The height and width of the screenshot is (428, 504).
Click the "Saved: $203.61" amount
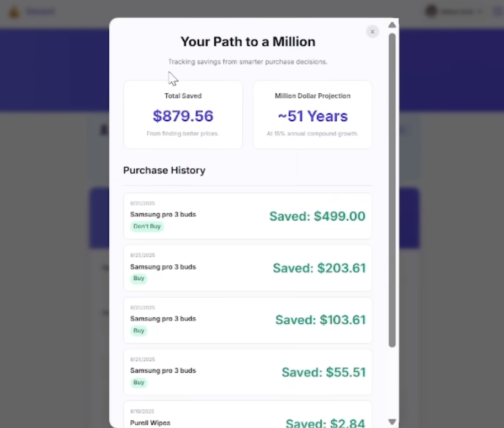click(x=319, y=268)
